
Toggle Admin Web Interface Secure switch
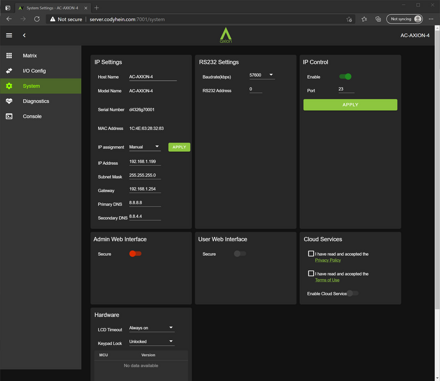pyautogui.click(x=135, y=254)
